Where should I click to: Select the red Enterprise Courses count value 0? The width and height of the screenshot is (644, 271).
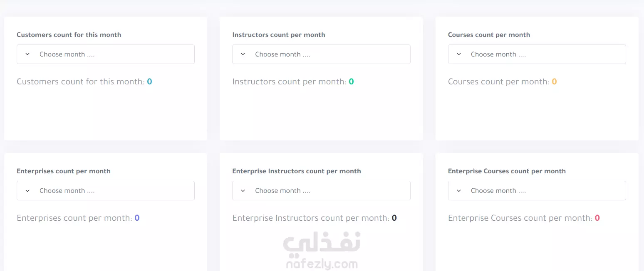[597, 218]
